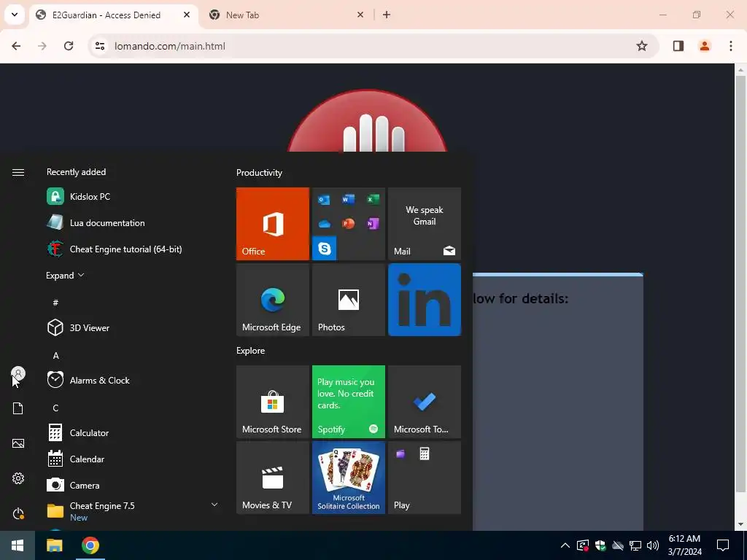747x560 pixels.
Task: Click the Skype icon in Office folder tile
Action: tap(325, 248)
